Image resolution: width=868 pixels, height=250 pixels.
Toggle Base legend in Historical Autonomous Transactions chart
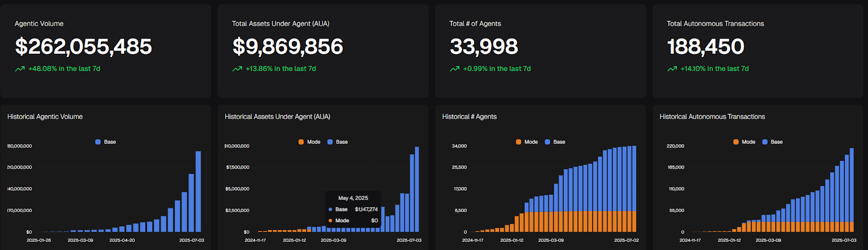[x=773, y=142]
